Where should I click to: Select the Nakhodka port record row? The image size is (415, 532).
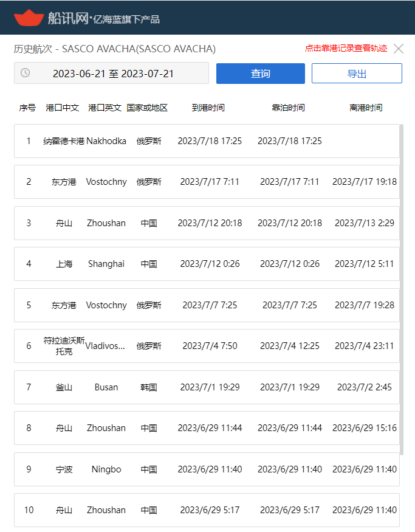(207, 141)
